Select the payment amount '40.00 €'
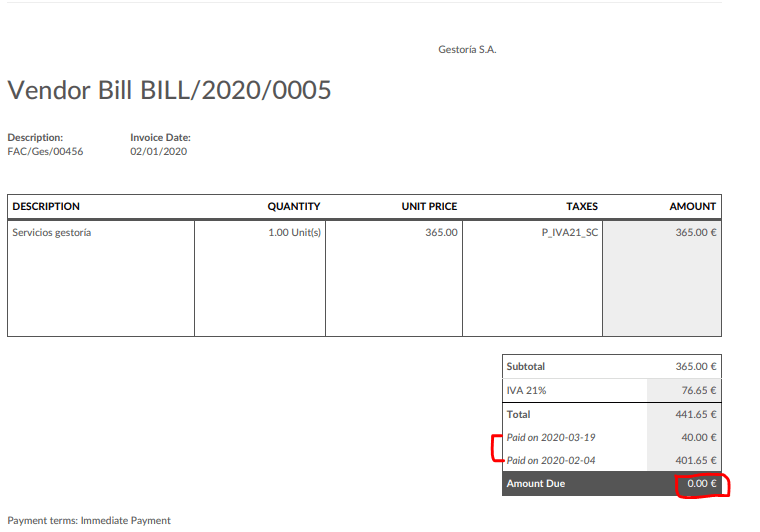The image size is (760, 532). pyautogui.click(x=699, y=438)
